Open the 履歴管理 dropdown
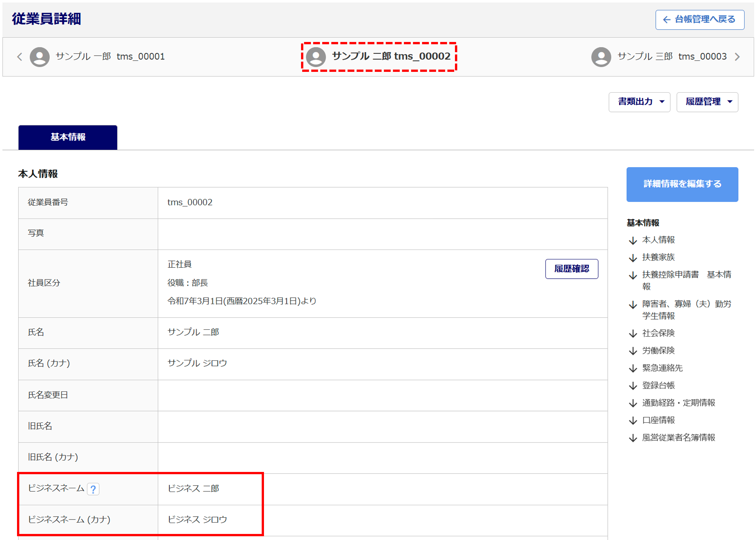Viewport: 756px width, 540px height. coord(707,102)
